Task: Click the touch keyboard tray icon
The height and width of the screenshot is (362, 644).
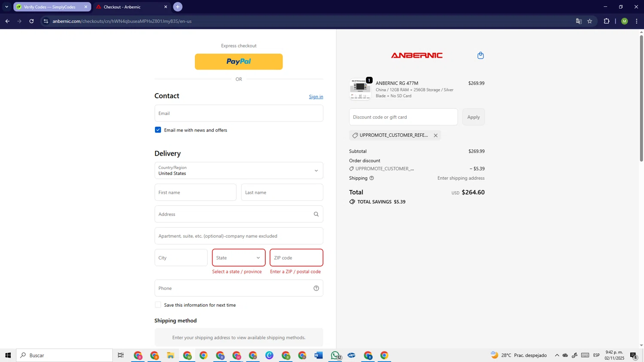Action: click(585, 355)
